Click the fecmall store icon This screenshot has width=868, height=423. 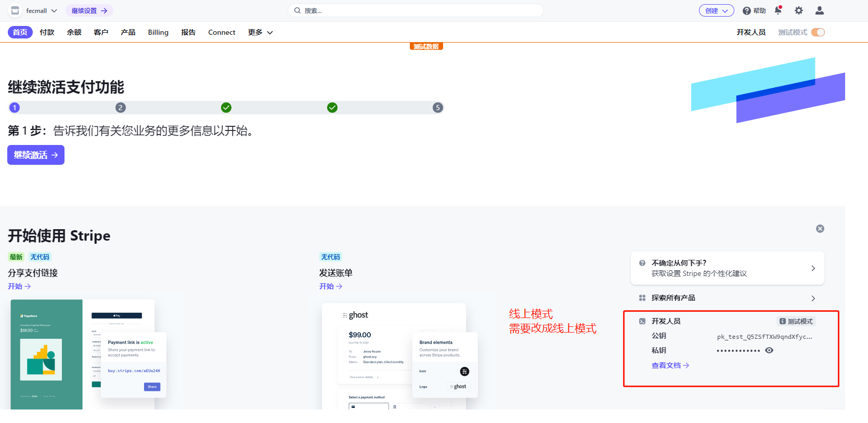15,10
